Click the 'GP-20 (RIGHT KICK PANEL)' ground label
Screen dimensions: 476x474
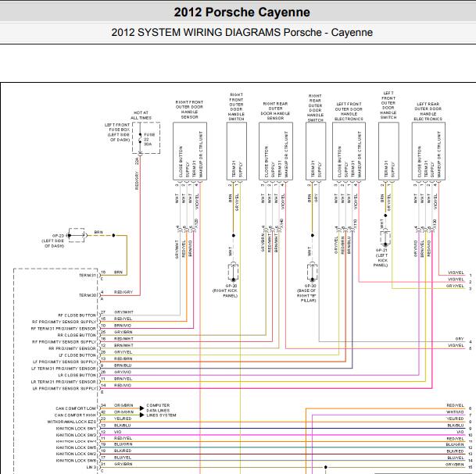(x=225, y=290)
